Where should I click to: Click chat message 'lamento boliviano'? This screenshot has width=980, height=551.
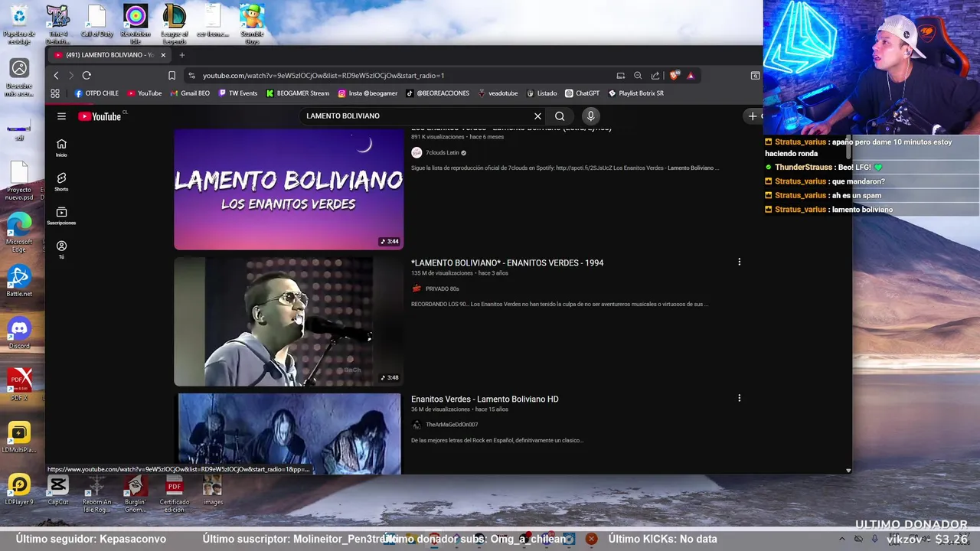862,210
